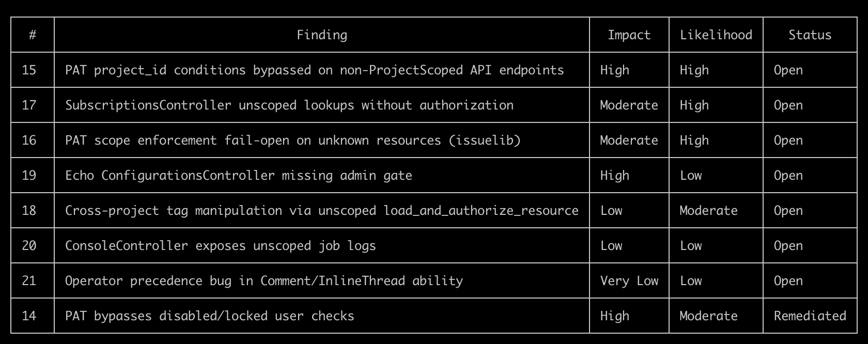Click row number 19 cell
This screenshot has height=344, width=868.
tap(29, 176)
